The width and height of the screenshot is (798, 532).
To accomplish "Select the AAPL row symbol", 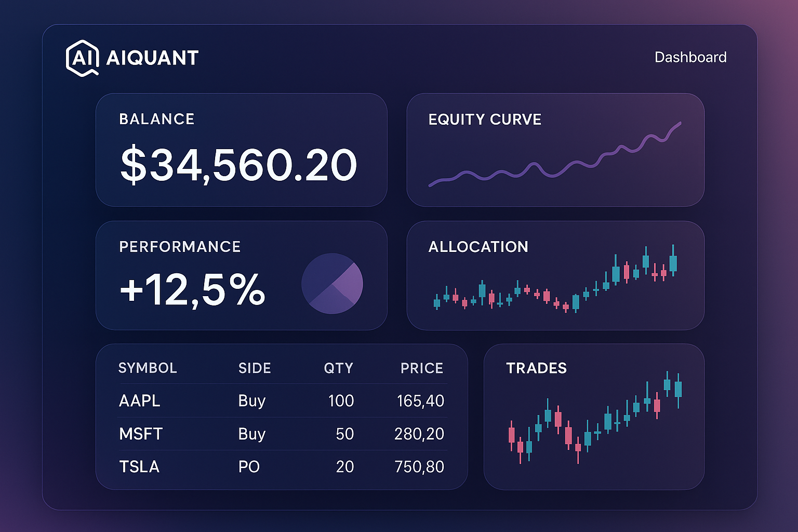I will coord(139,401).
